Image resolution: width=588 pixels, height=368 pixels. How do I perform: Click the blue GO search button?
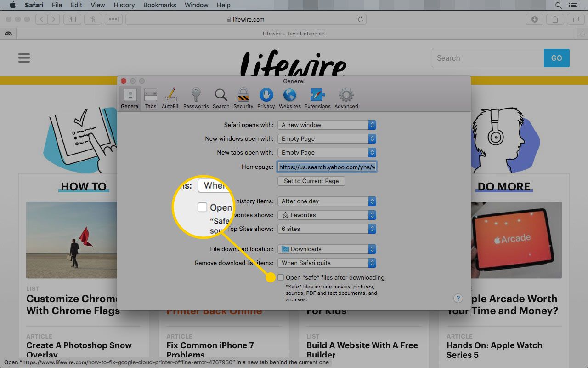(557, 58)
